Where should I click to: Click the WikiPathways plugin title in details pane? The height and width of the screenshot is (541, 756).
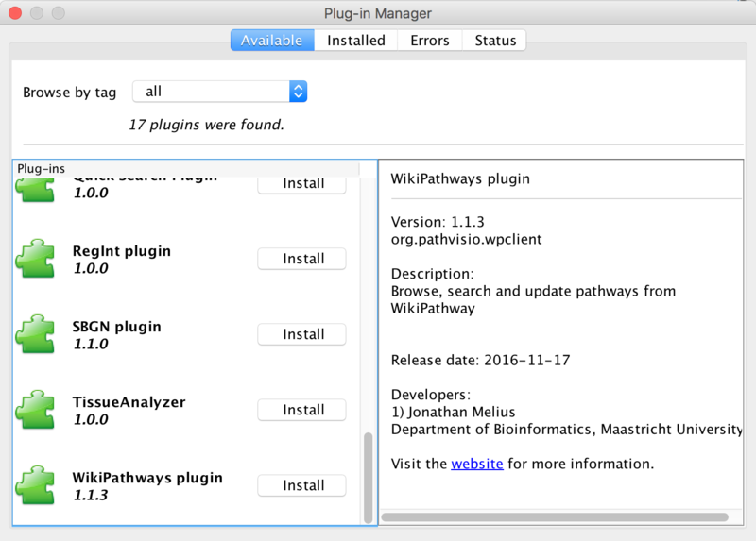click(460, 179)
